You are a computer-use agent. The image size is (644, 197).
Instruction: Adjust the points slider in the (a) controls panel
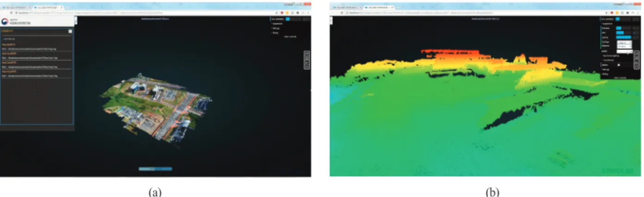point(294,19)
